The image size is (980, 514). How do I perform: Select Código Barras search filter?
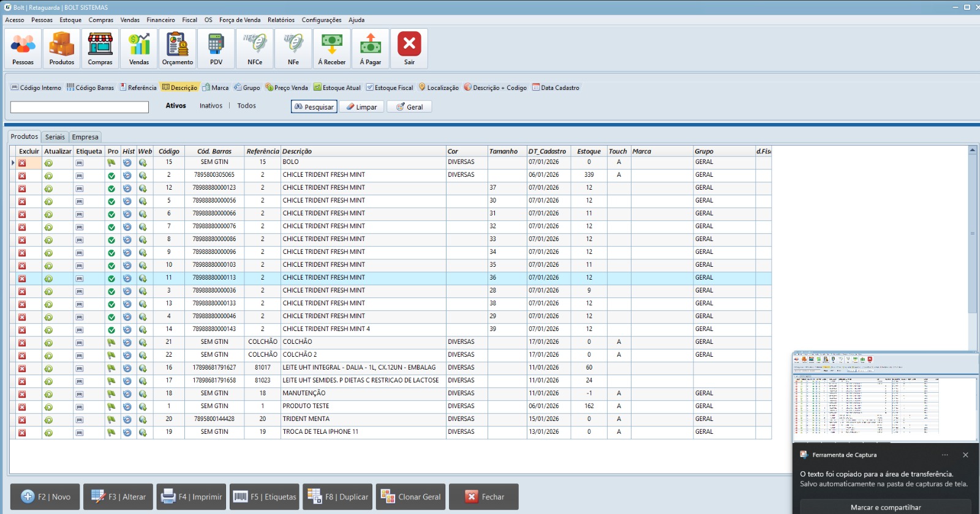(90, 88)
